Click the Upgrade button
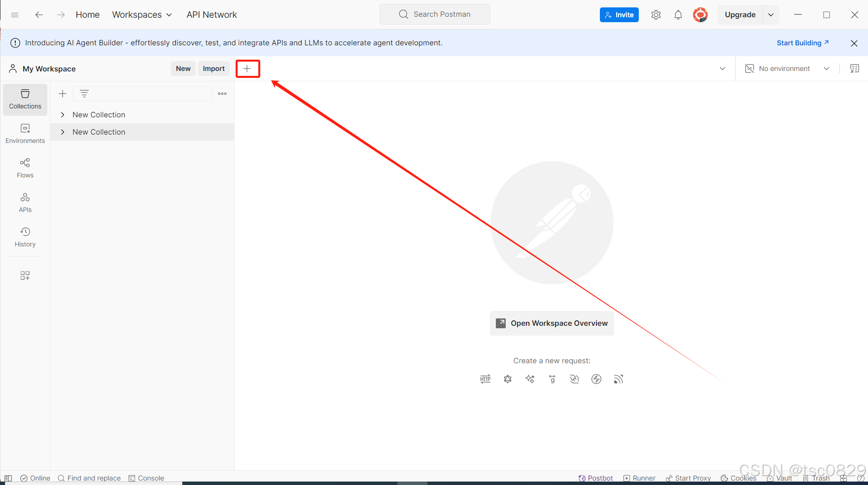The image size is (868, 485). tap(740, 15)
